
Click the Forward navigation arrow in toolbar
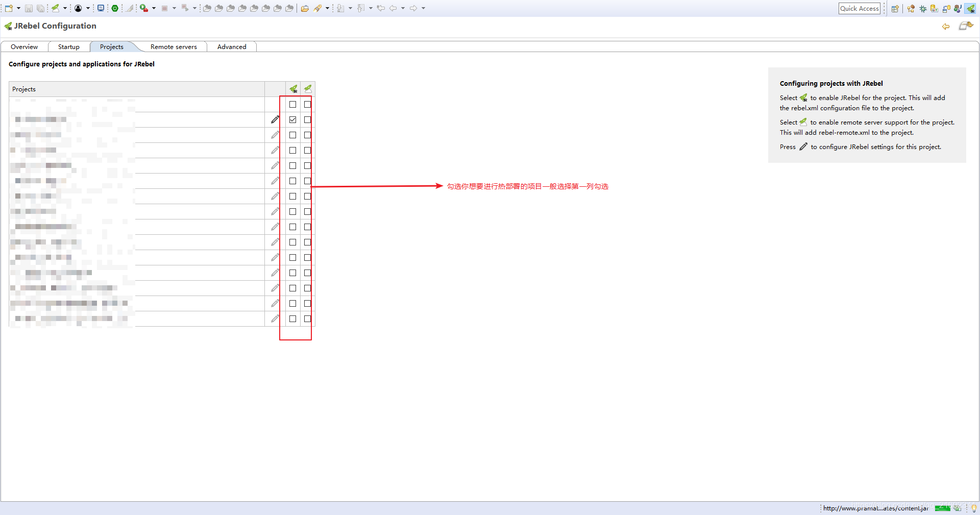point(413,8)
